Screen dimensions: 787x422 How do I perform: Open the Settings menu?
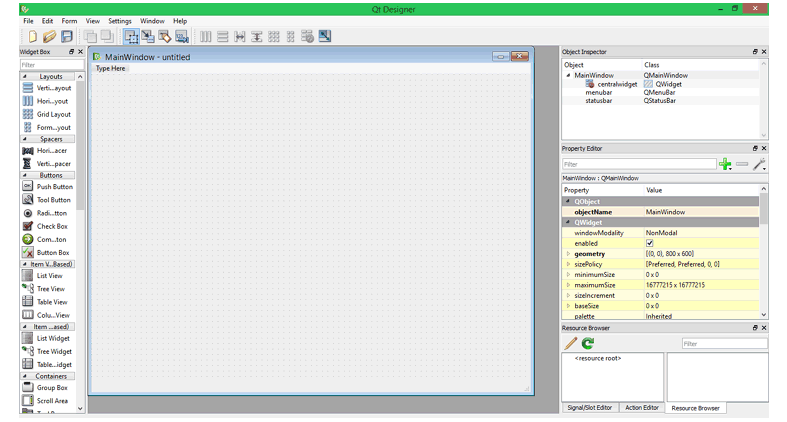coord(119,21)
